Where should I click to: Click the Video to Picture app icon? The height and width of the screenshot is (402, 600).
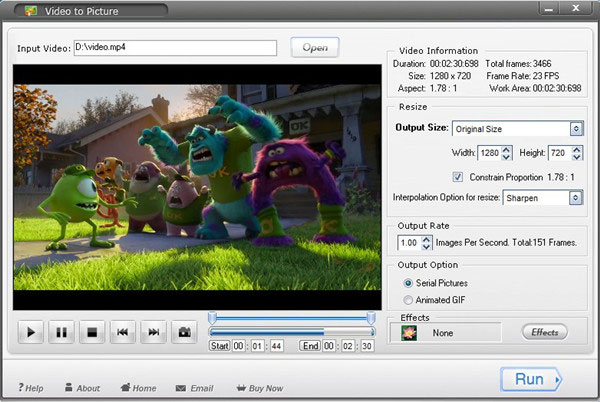31,11
